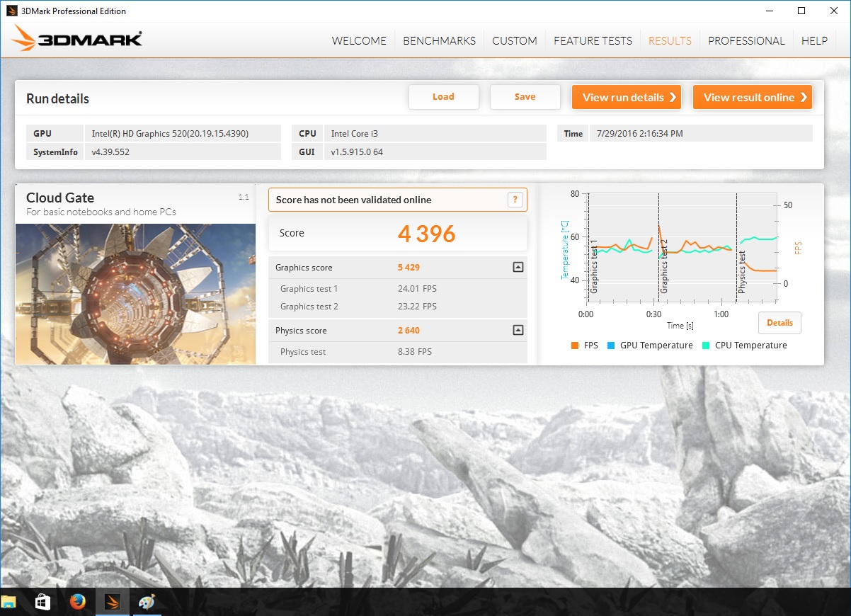
Task: Click the 3DMark title bar app icon
Action: point(12,11)
